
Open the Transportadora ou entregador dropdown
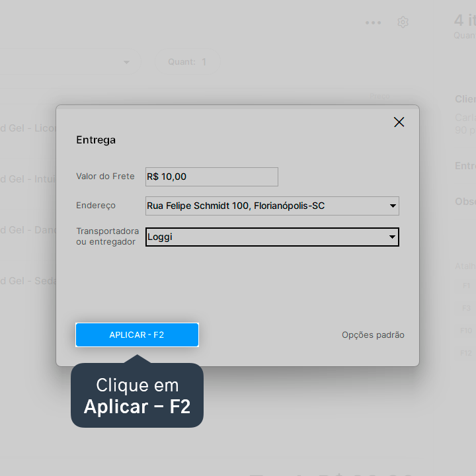click(x=272, y=237)
